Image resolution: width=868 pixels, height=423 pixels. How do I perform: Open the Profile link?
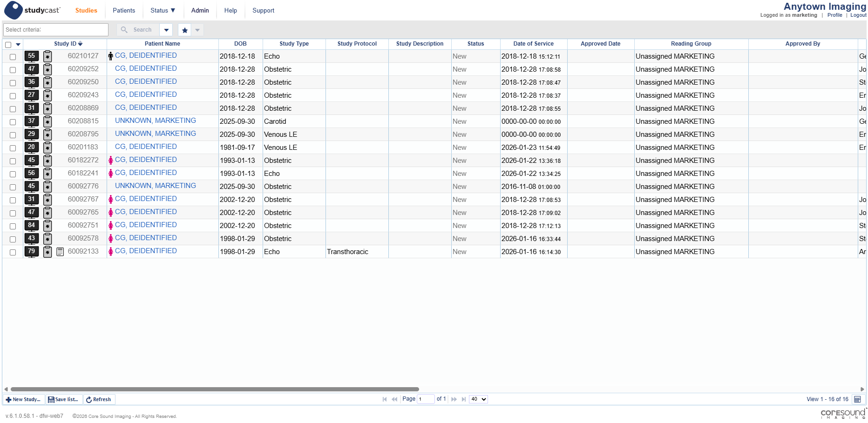click(835, 15)
